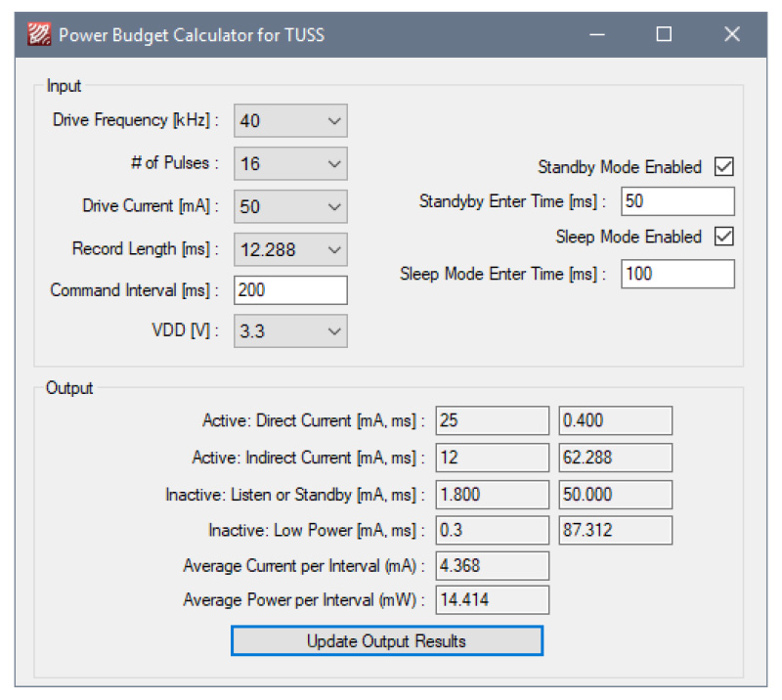The height and width of the screenshot is (700, 782).
Task: Click the Average Current per Interval output
Action: click(x=492, y=566)
